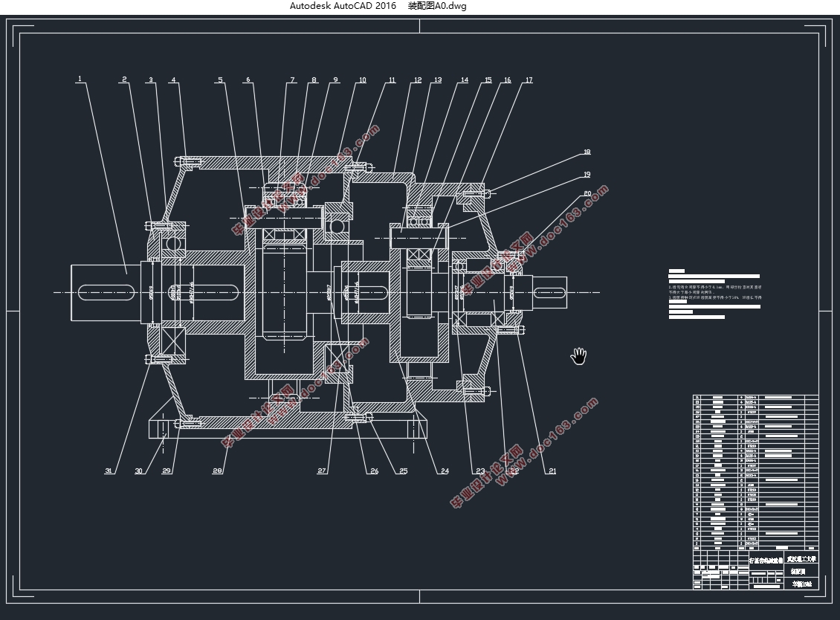Pick part callout number 9
The width and height of the screenshot is (840, 620).
click(x=336, y=80)
